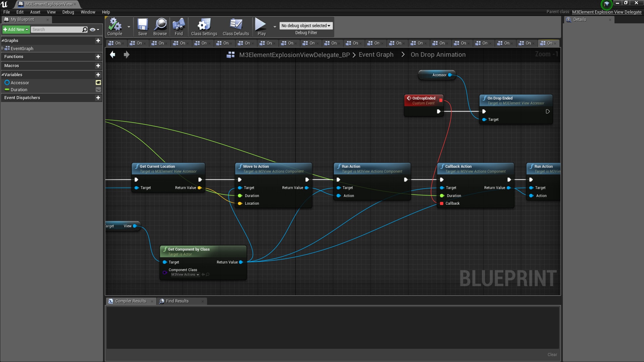Click the Duration variable's green type pill
Viewport: 644px width, 362px height.
(x=7, y=89)
